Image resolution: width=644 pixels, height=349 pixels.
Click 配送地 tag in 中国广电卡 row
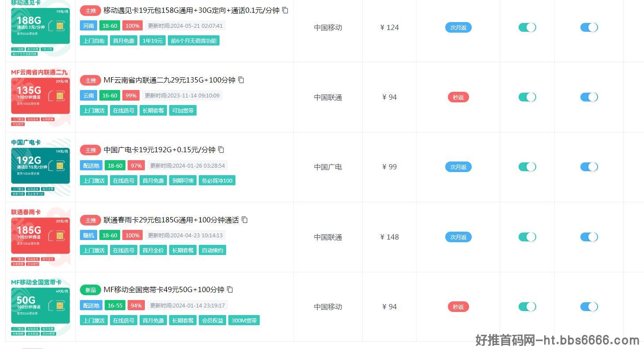91,165
